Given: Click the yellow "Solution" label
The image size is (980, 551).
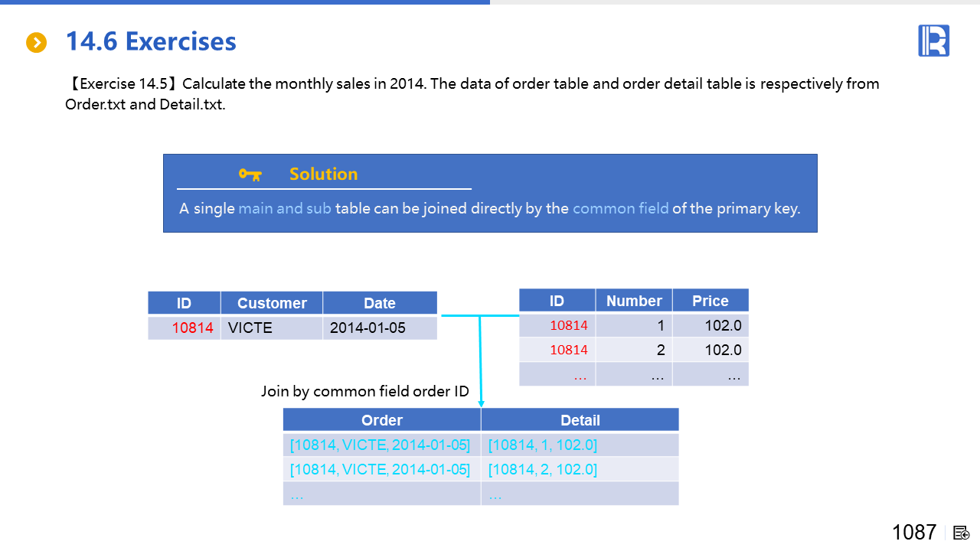Looking at the screenshot, I should pos(323,174).
